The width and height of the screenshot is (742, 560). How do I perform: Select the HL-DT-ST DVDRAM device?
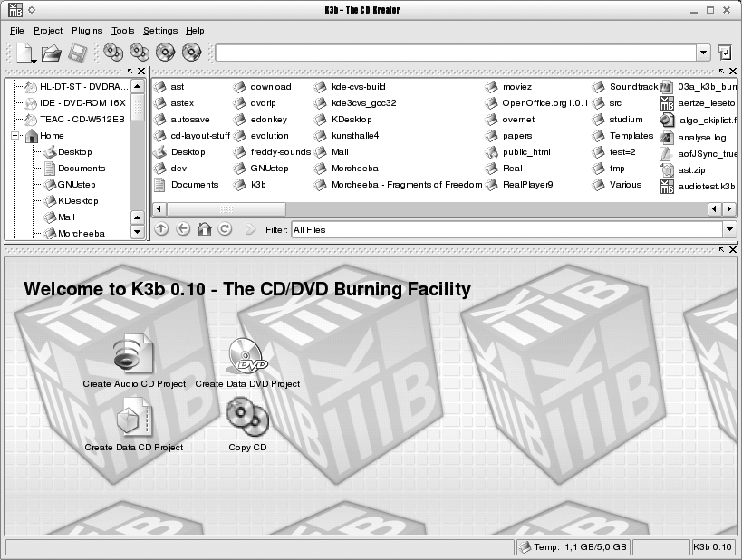click(77, 87)
